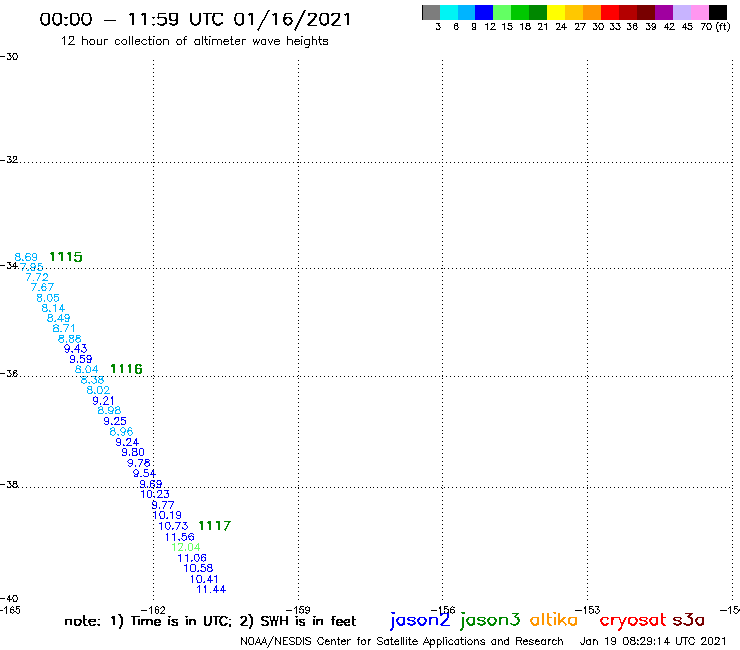Click the 1116 time marker
Viewport: 740px width, 650px height.
(x=126, y=369)
